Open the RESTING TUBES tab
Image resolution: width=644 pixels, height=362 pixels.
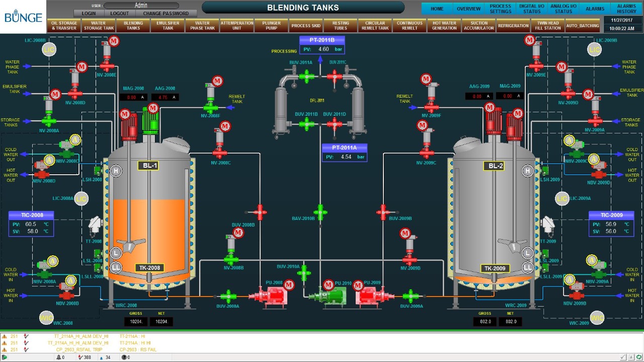click(x=341, y=26)
